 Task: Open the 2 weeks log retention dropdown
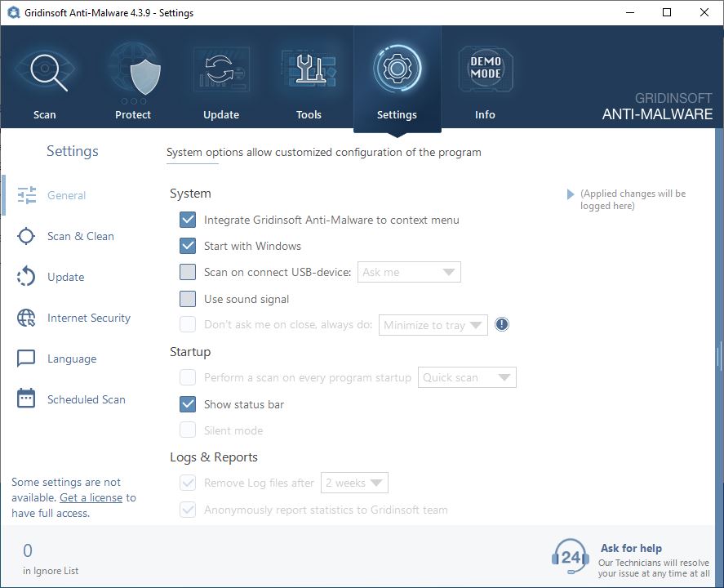pos(354,483)
